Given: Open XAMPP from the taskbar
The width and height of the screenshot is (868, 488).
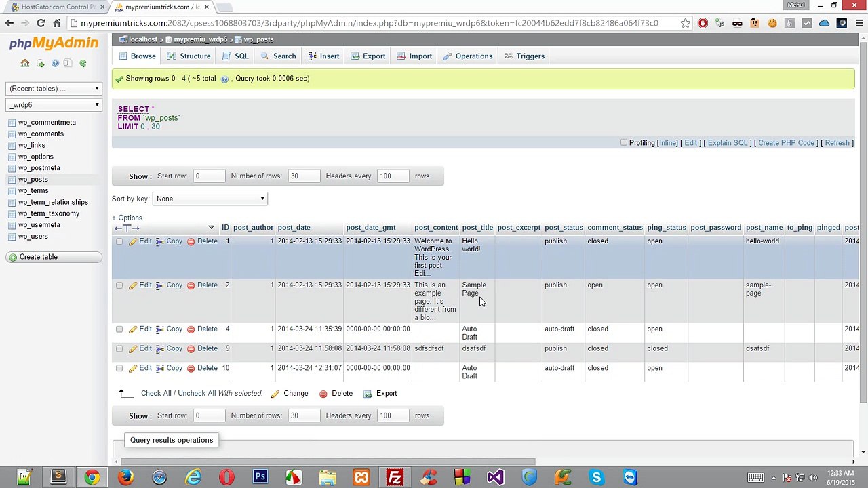Looking at the screenshot, I should tap(361, 477).
